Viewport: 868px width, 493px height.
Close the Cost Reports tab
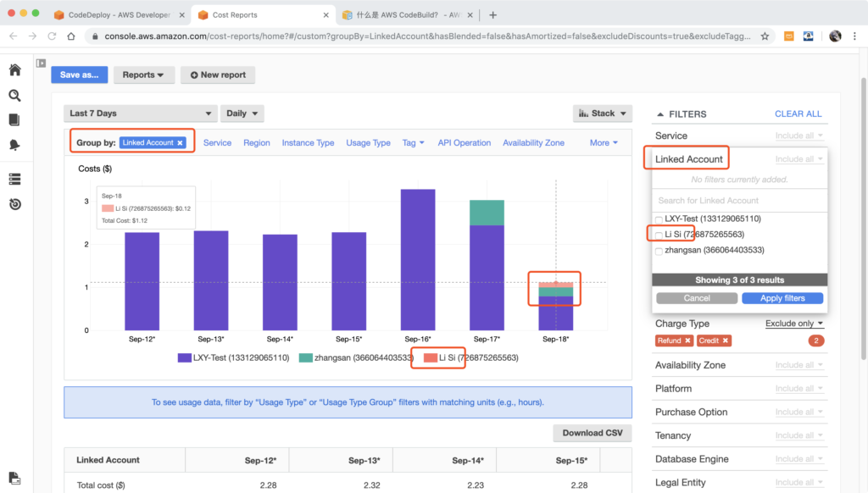tap(326, 15)
